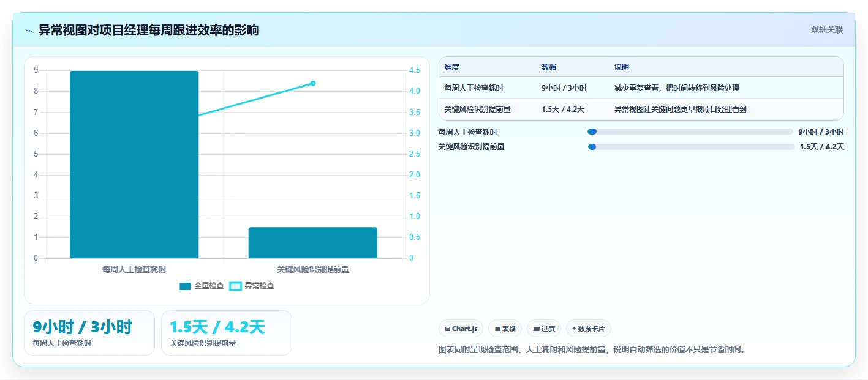The height and width of the screenshot is (380, 868).
Task: Click the short 关键风险识别提前量 chart bar
Action: pos(313,242)
